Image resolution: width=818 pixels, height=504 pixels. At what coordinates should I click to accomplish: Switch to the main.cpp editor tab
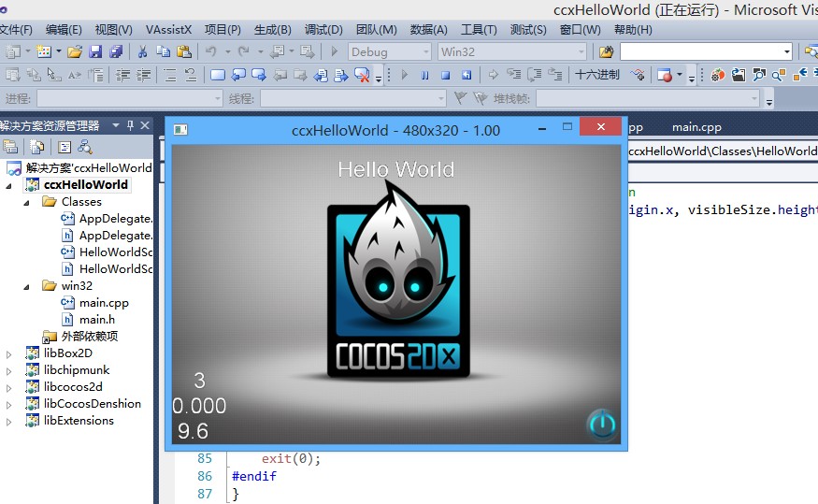696,127
